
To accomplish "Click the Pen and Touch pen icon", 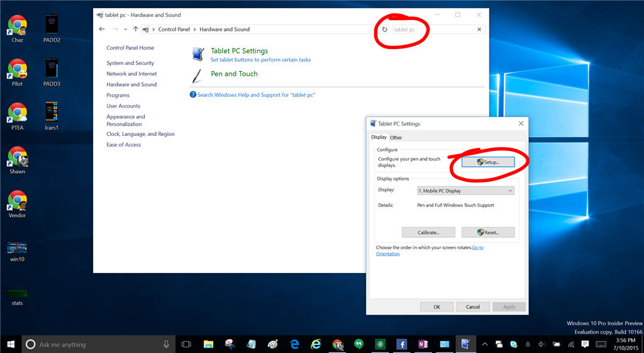I will tap(197, 76).
